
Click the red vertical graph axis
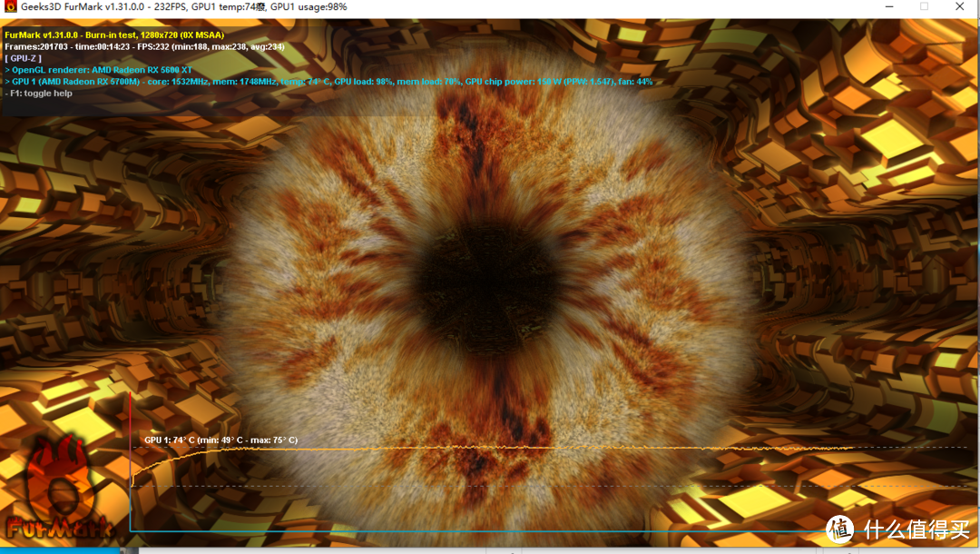point(131,460)
